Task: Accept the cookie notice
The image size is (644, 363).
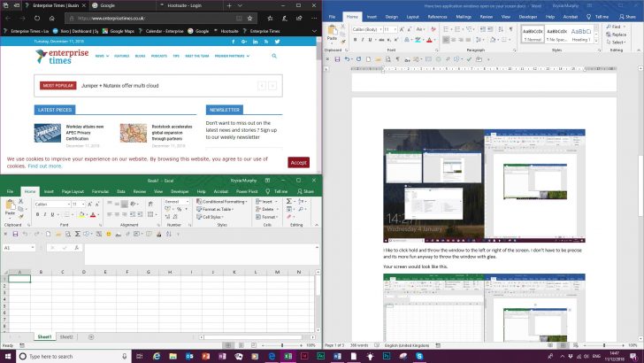Action: tap(298, 162)
